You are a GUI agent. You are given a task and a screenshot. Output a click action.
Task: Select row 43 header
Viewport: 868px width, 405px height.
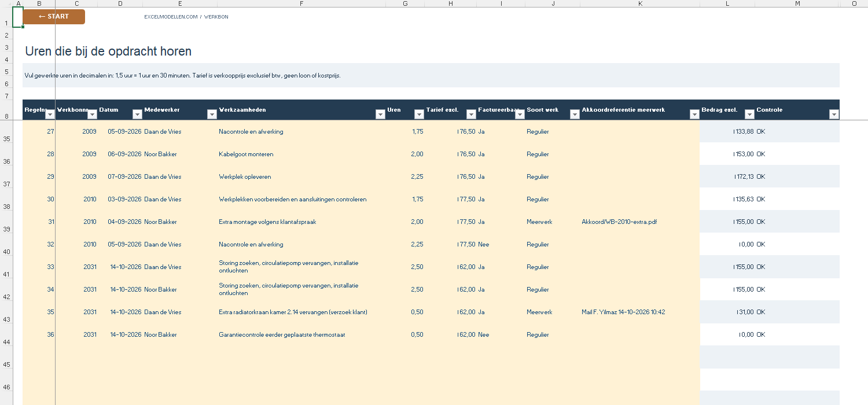[x=6, y=312]
